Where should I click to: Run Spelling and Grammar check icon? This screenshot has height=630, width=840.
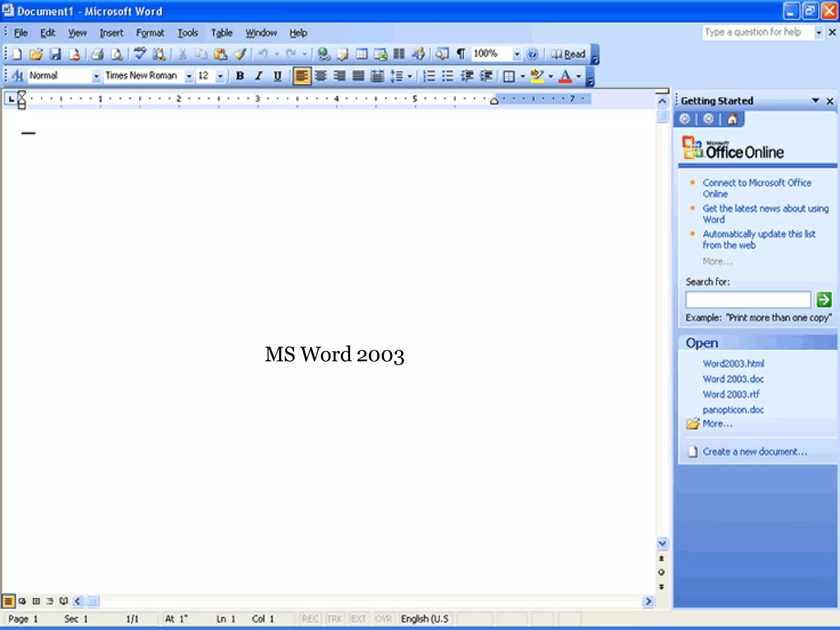click(x=139, y=54)
